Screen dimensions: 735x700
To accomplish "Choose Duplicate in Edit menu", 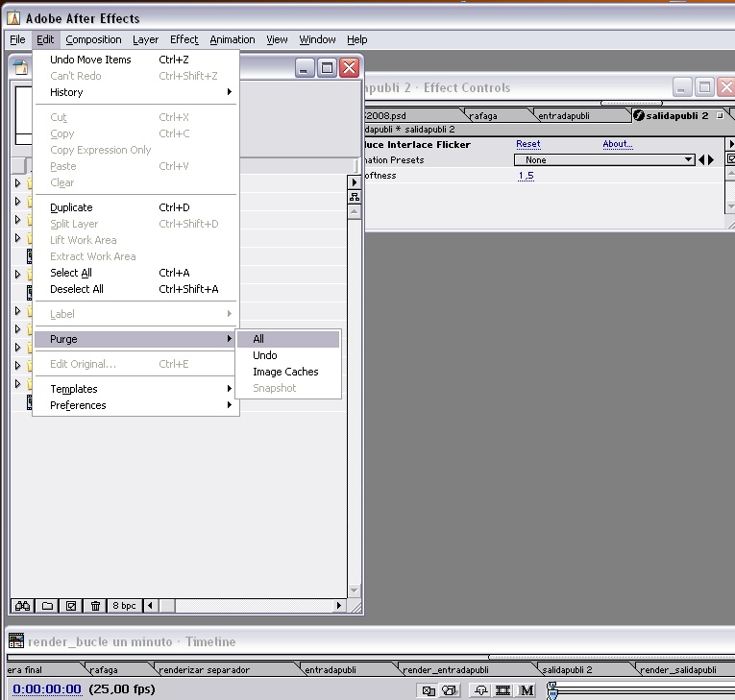I will tap(136, 207).
